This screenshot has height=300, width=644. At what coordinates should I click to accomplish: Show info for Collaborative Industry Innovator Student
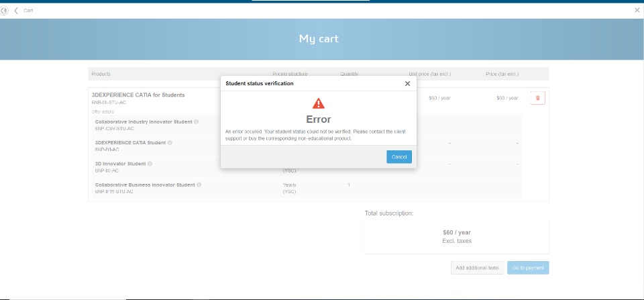(197, 121)
